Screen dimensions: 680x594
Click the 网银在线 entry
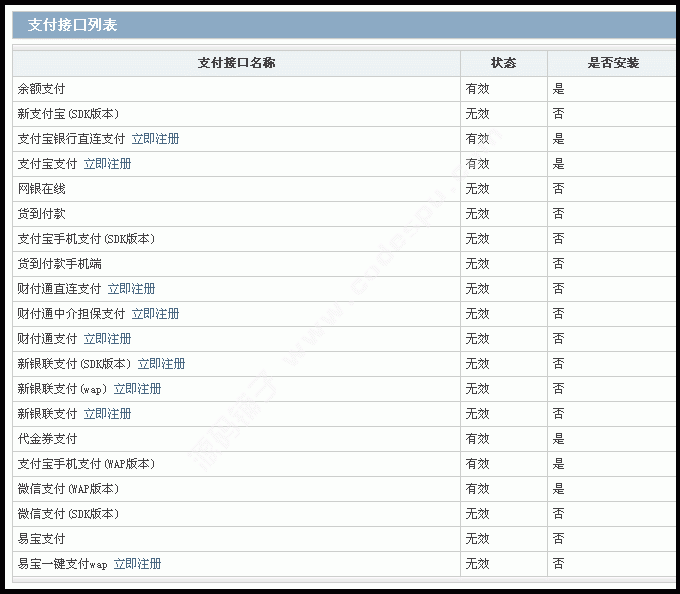(x=41, y=189)
